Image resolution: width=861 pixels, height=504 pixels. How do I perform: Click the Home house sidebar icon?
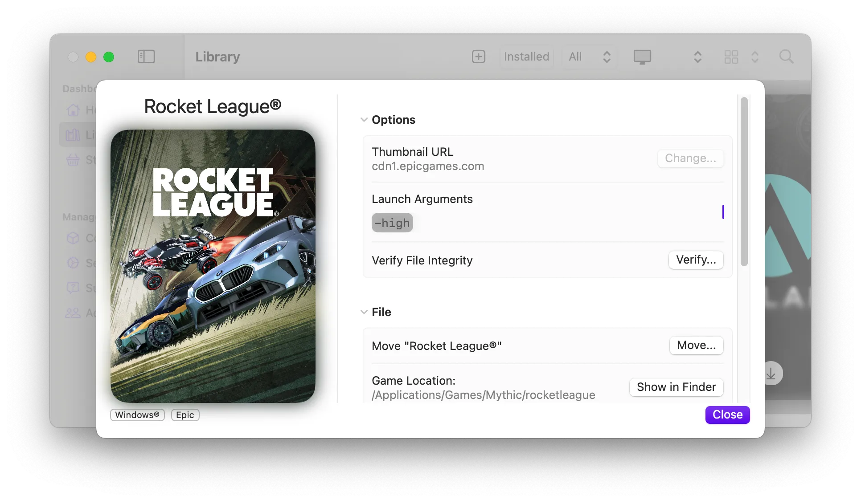73,110
